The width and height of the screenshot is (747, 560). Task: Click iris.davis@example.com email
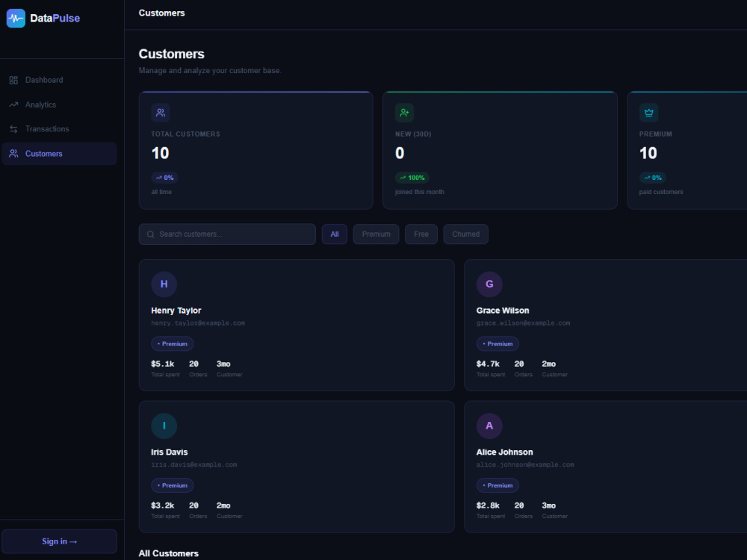[x=194, y=464]
